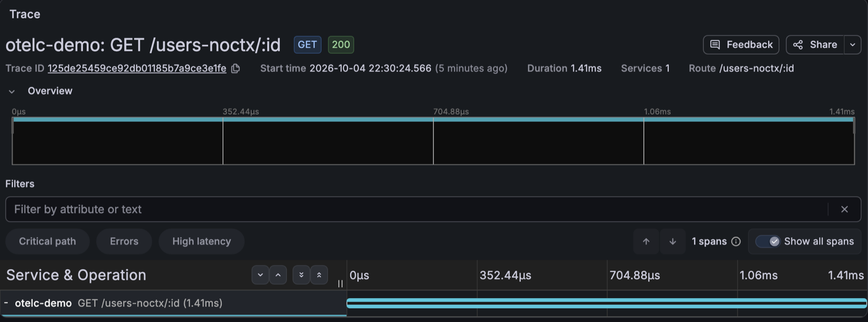Go to previous matching span arrow
The height and width of the screenshot is (322, 868).
pos(646,241)
